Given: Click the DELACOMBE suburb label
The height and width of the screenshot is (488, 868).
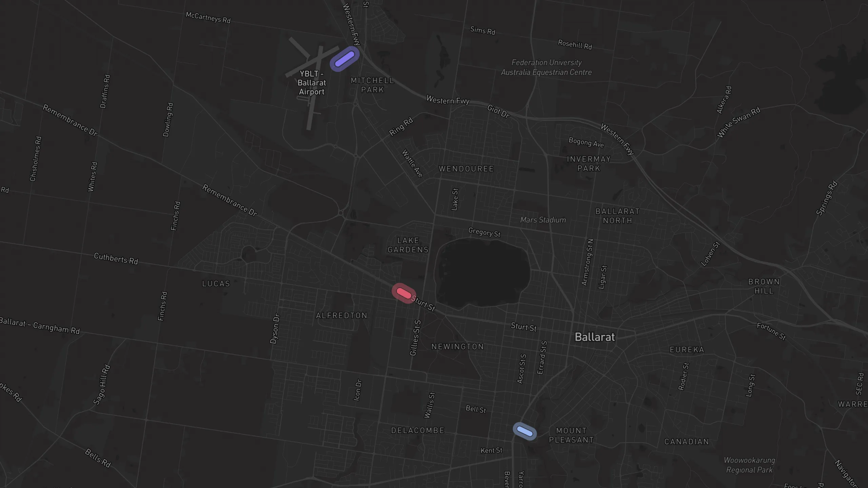Looking at the screenshot, I should pyautogui.click(x=418, y=430).
